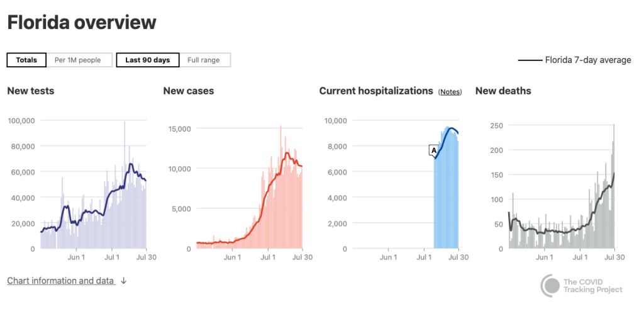Viewport: 644px width, 309px height.
Task: Click the down arrow next to Chart information
Action: (123, 281)
